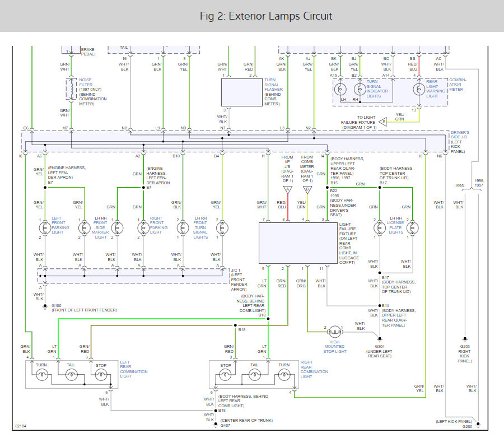
Task: Click the G304 ground symbol
Action: point(380,339)
